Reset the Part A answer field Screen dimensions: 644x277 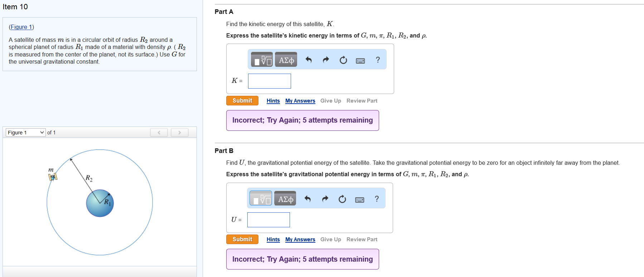coord(343,60)
